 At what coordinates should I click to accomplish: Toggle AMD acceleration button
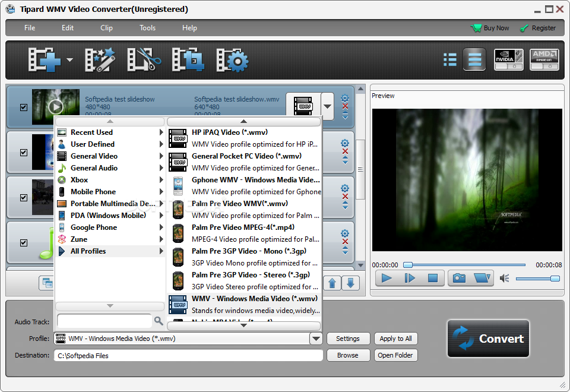[x=544, y=59]
